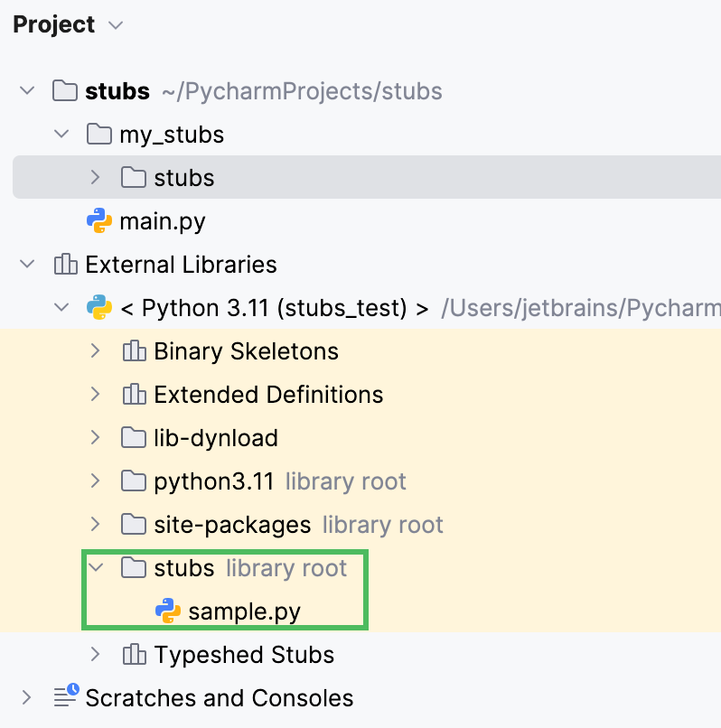The height and width of the screenshot is (728, 721).
Task: Select the Python interpreter icon for Python 3.11
Action: 98,307
